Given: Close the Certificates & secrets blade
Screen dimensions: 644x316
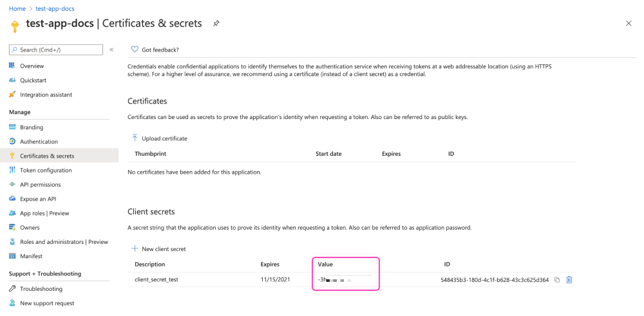Looking at the screenshot, I should click(x=629, y=23).
